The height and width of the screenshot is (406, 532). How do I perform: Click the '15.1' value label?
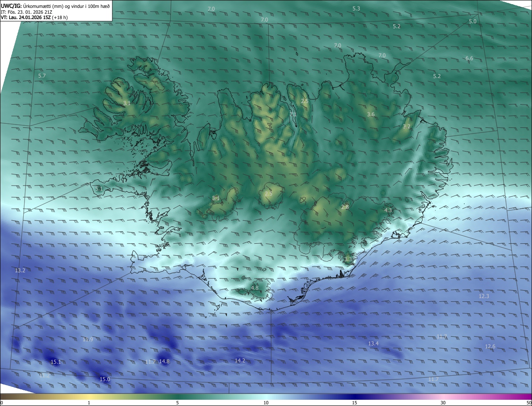pyautogui.click(x=56, y=362)
